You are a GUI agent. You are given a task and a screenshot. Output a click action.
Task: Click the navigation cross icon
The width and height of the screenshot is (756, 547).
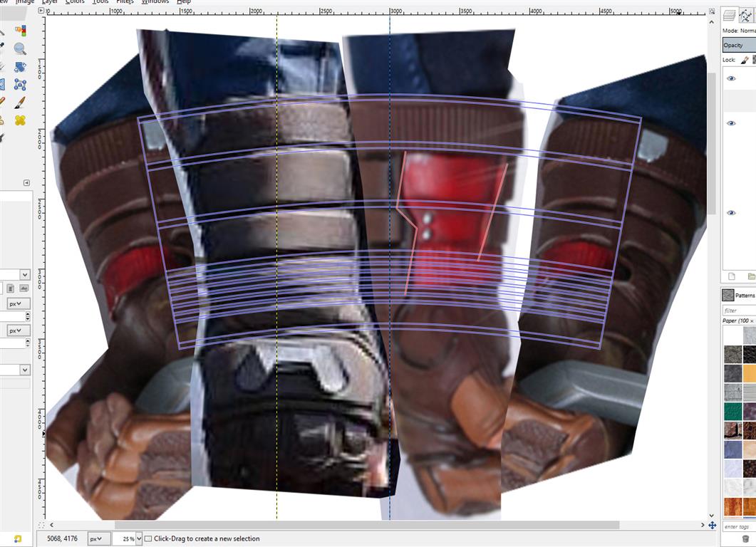(712, 526)
